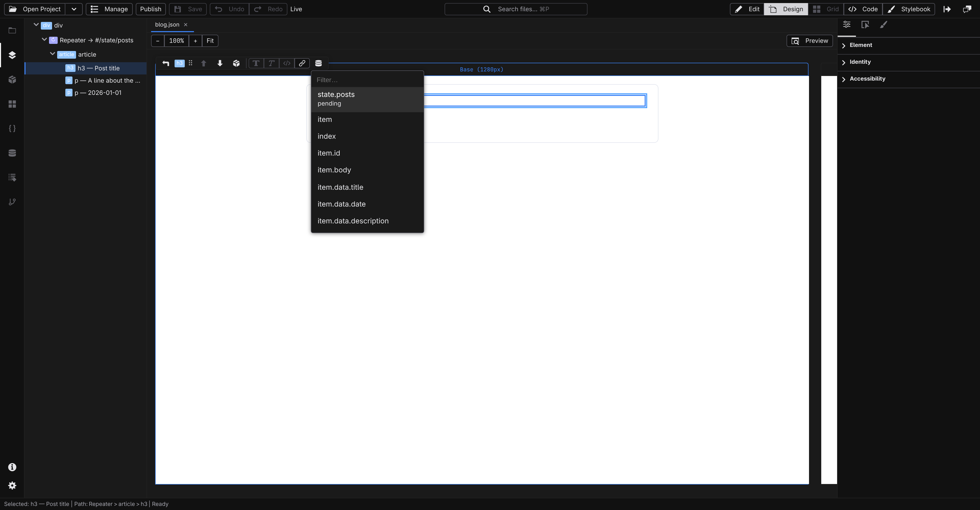980x510 pixels.
Task: Switch to properties sliders tab
Action: 847,25
